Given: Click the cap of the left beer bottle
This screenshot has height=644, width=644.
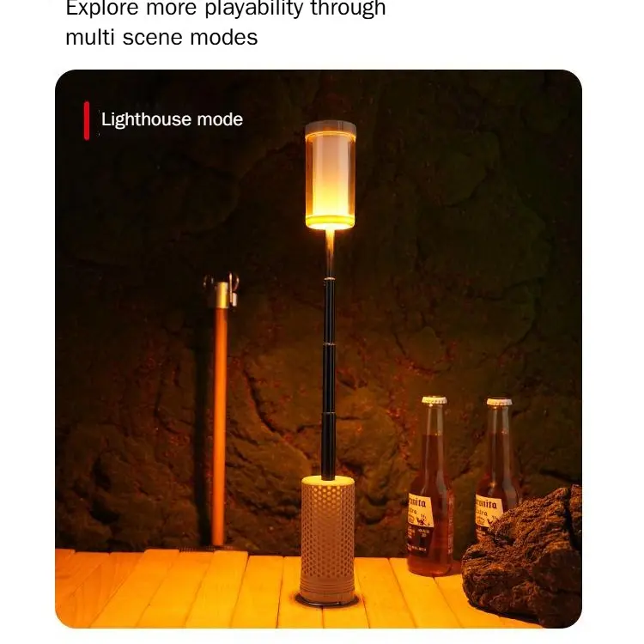Looking at the screenshot, I should click(x=434, y=400).
